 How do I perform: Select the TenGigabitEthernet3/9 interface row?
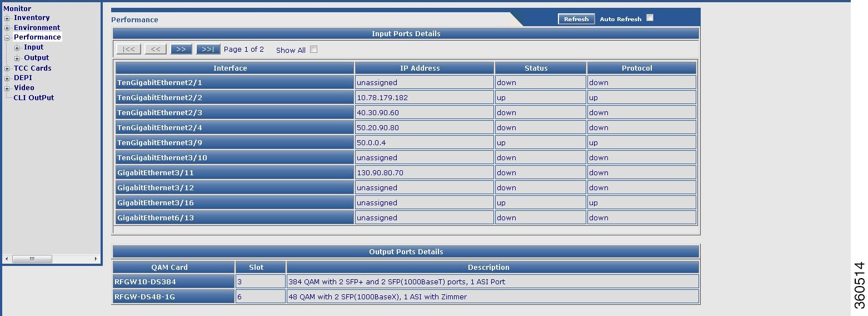pyautogui.click(x=406, y=142)
